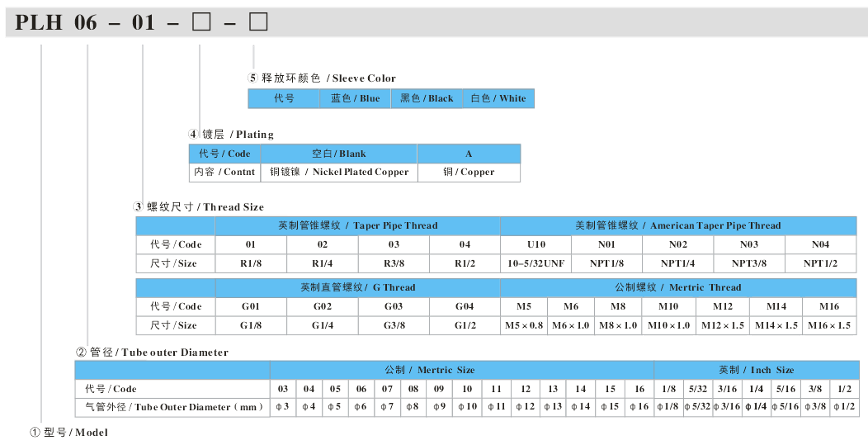Click the G Thread table header
Viewport: 868px width, 445px height.
357,287
